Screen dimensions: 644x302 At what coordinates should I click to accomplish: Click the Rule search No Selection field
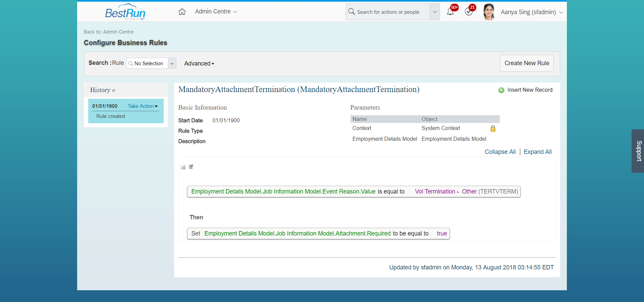pos(147,63)
